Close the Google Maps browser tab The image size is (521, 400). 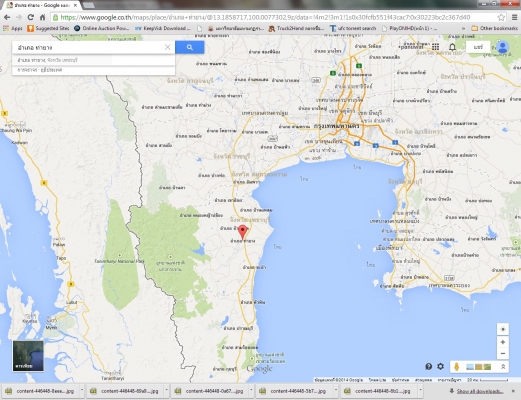pyautogui.click(x=75, y=5)
